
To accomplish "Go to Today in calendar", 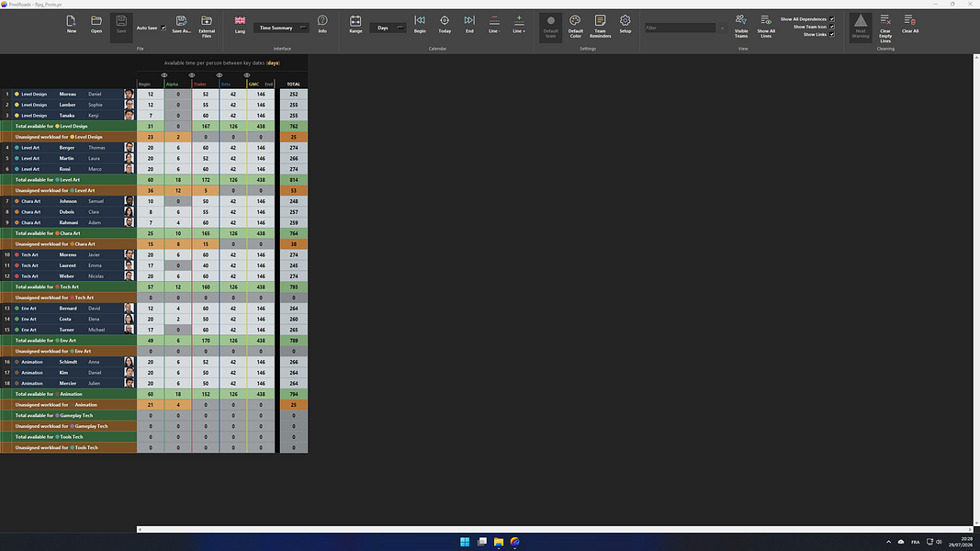I will coord(445,25).
